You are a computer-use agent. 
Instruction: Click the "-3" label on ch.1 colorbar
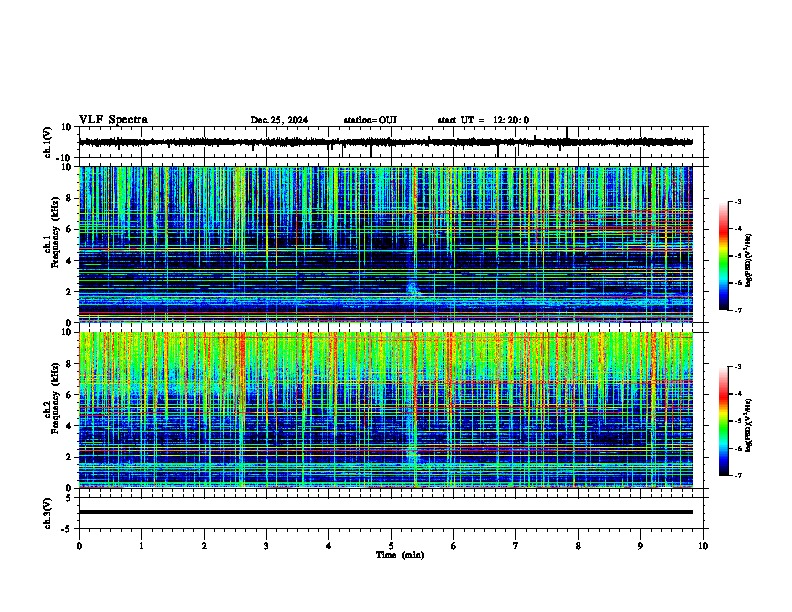point(738,202)
